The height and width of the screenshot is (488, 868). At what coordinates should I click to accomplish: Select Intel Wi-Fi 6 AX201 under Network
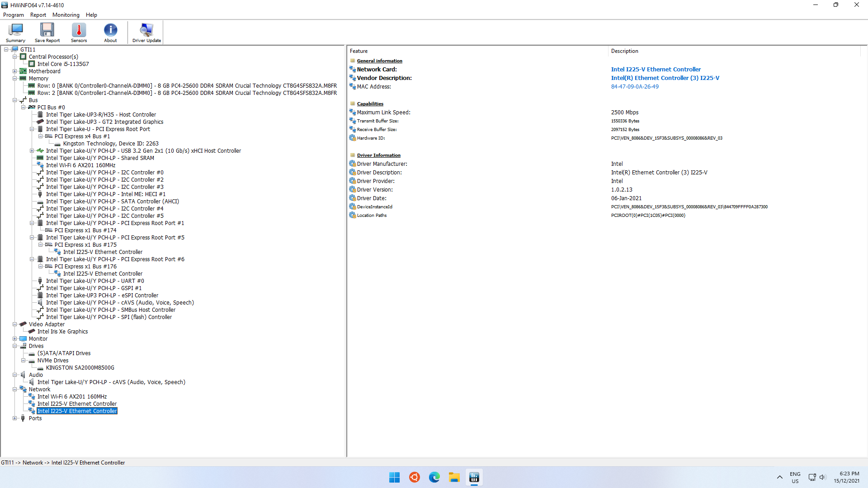click(x=72, y=397)
